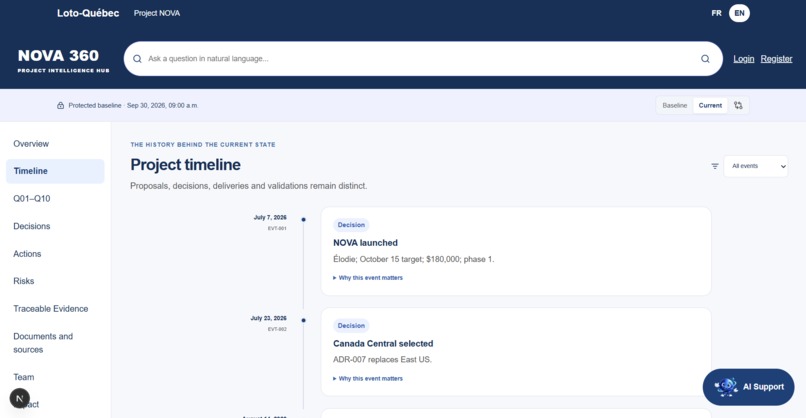Click the 'Project timeline' heading
This screenshot has height=418, width=806.
[x=185, y=165]
